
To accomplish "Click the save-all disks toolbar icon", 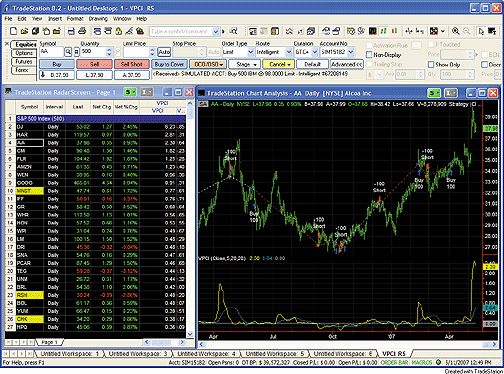I will 35,31.
